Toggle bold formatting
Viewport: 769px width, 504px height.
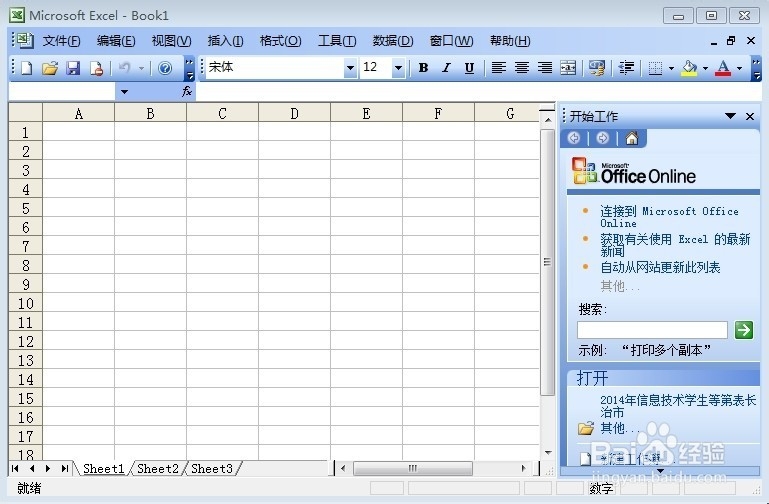click(423, 68)
